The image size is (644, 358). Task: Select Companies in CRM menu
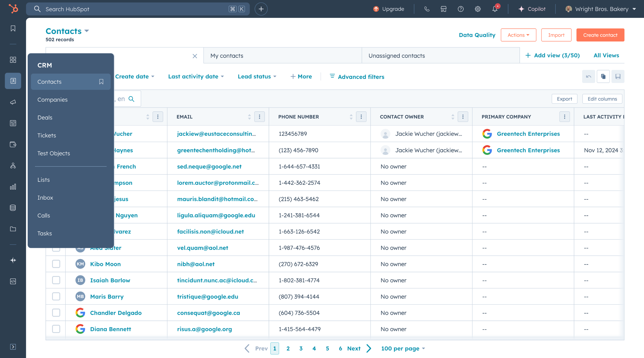(52, 100)
